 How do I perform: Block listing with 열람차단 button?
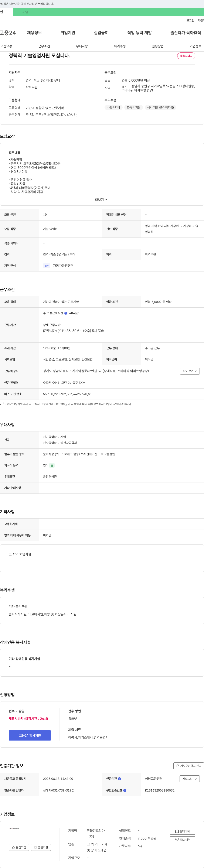[x=41, y=847]
